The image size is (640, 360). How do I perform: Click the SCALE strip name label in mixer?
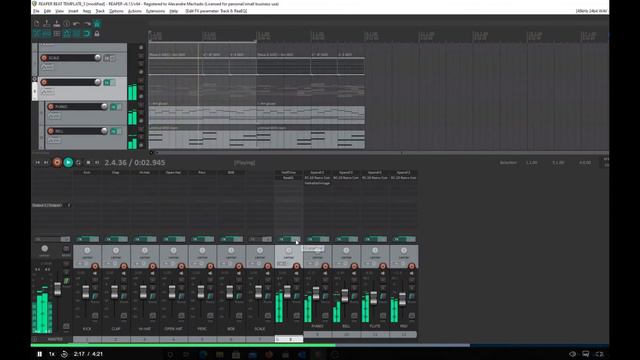pos(260,329)
